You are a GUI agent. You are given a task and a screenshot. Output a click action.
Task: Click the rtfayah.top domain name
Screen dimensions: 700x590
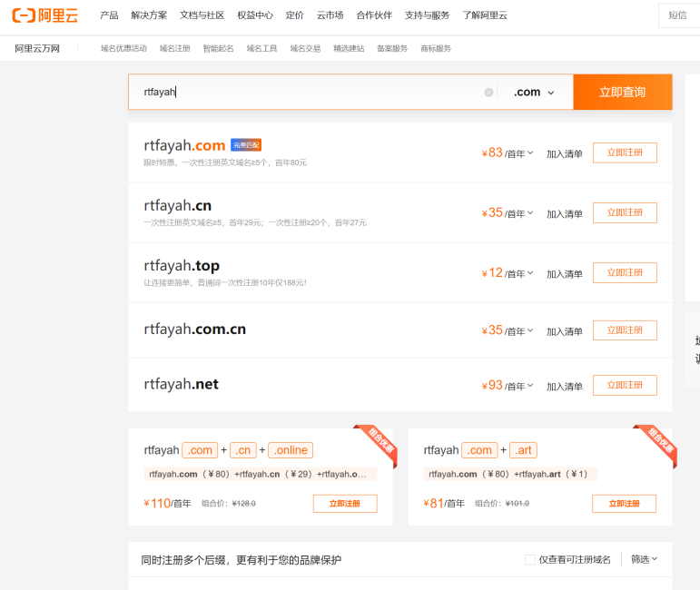(x=182, y=266)
